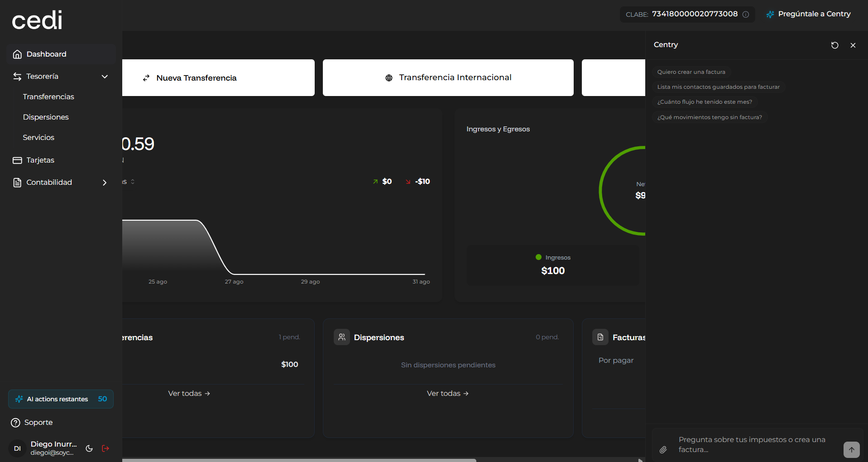Screen dimensions: 868x462
Task: Click the horizontal scrollbar at bottom
Action: pyautogui.click(x=299, y=460)
